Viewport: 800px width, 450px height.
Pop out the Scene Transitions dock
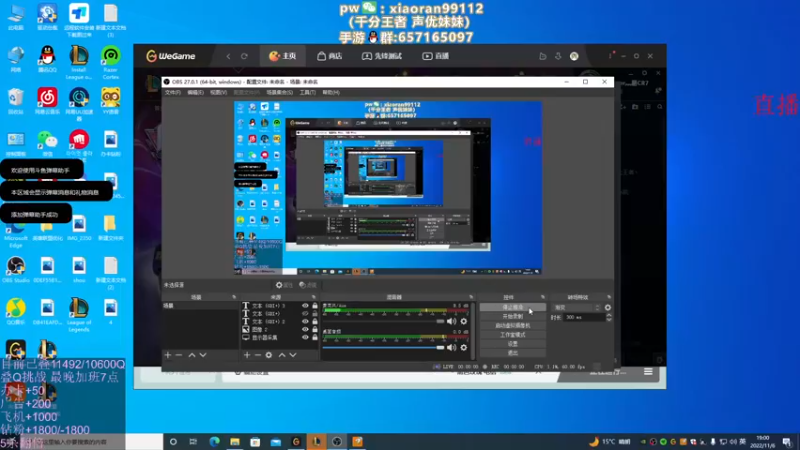(609, 297)
